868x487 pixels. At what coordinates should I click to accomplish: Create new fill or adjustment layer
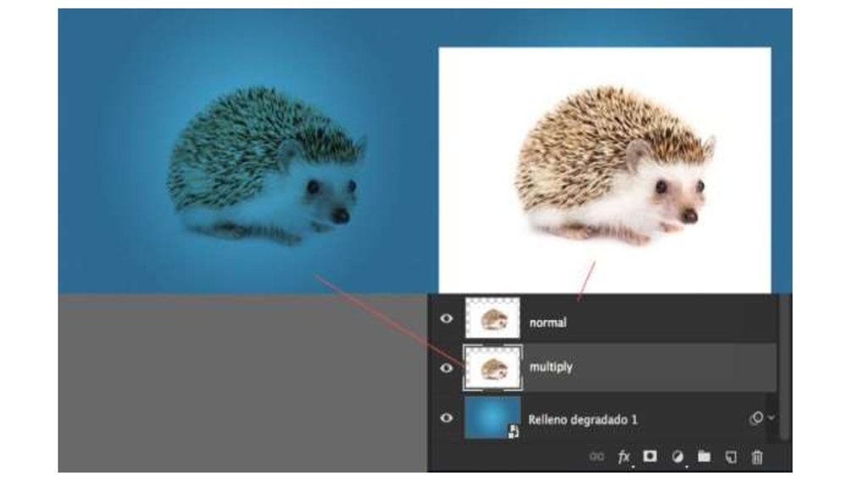pos(677,457)
